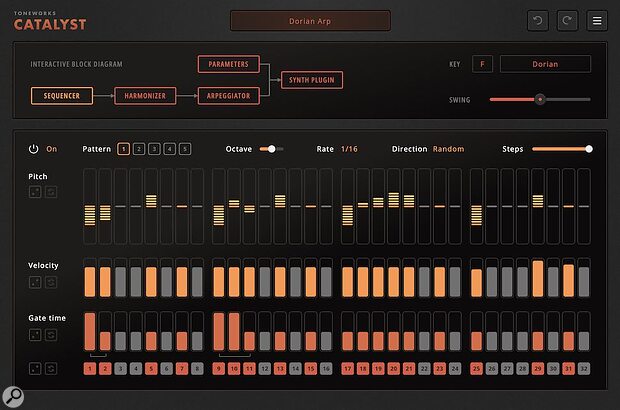
Task: Toggle step 12 on/off button
Action: click(x=265, y=369)
